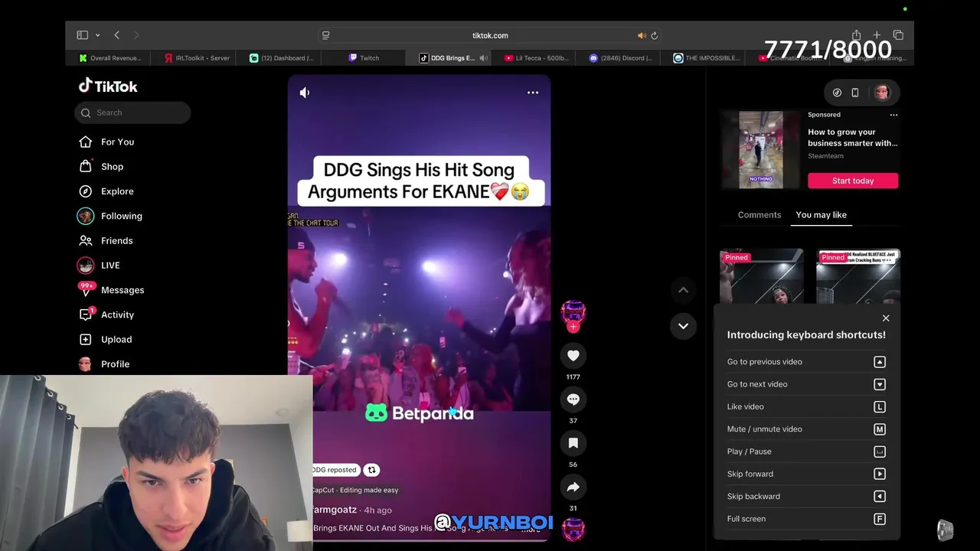Open page reader icon in address bar

(325, 35)
